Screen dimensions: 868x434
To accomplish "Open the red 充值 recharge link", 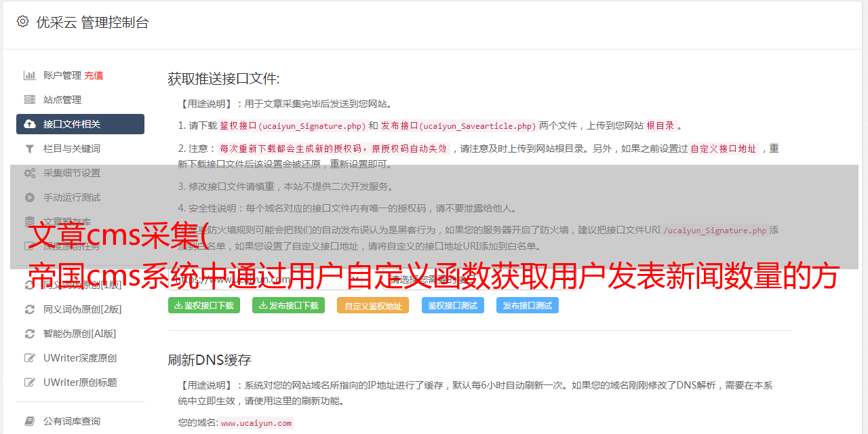I will (94, 75).
